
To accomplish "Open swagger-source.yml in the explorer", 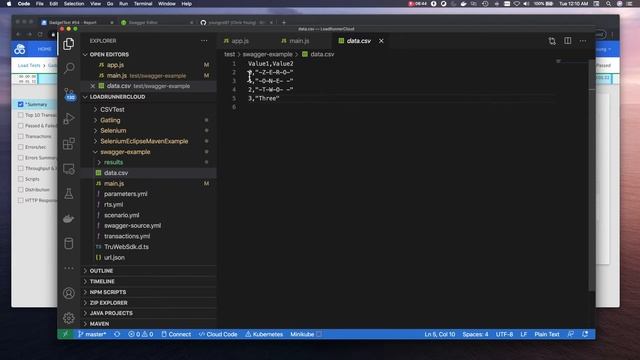I will click(132, 226).
